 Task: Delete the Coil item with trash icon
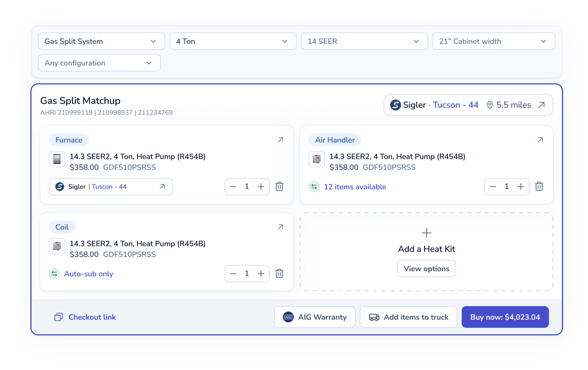(279, 273)
